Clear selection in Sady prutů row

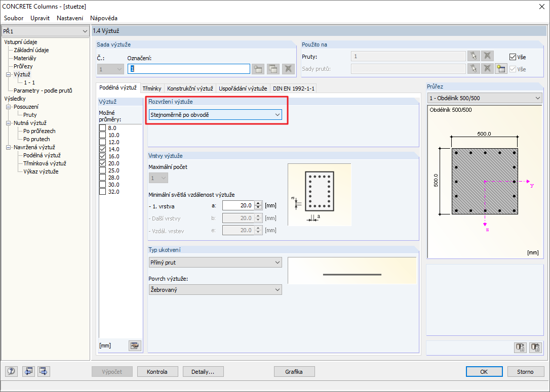[x=487, y=69]
